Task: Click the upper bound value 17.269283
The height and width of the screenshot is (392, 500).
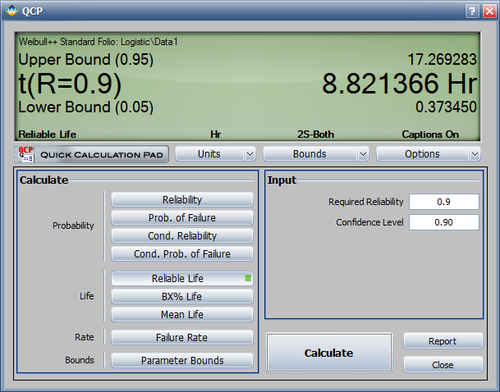Action: coord(442,59)
